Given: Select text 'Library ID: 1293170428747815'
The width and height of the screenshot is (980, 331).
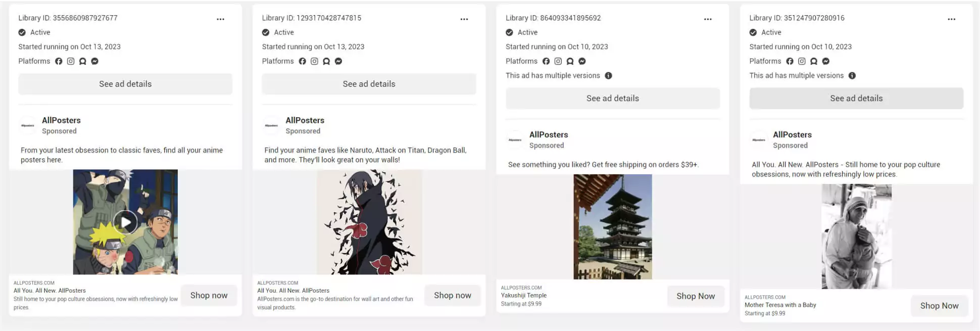Looking at the screenshot, I should (x=312, y=18).
